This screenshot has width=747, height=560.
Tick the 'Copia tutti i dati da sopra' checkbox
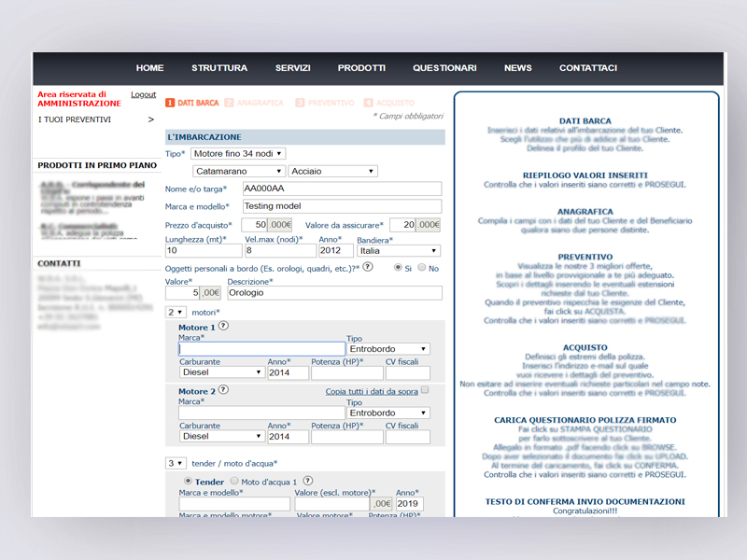coord(425,391)
